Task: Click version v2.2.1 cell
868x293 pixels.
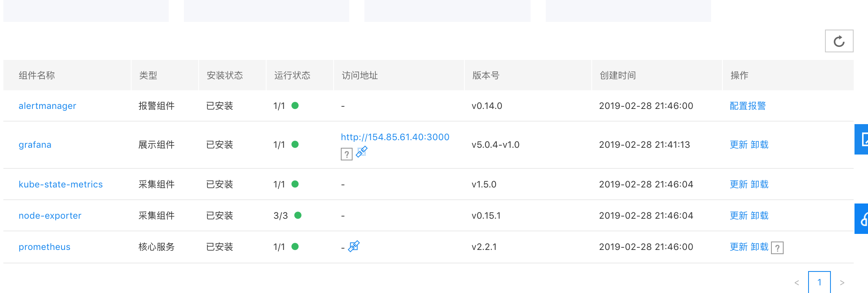Action: [x=484, y=247]
